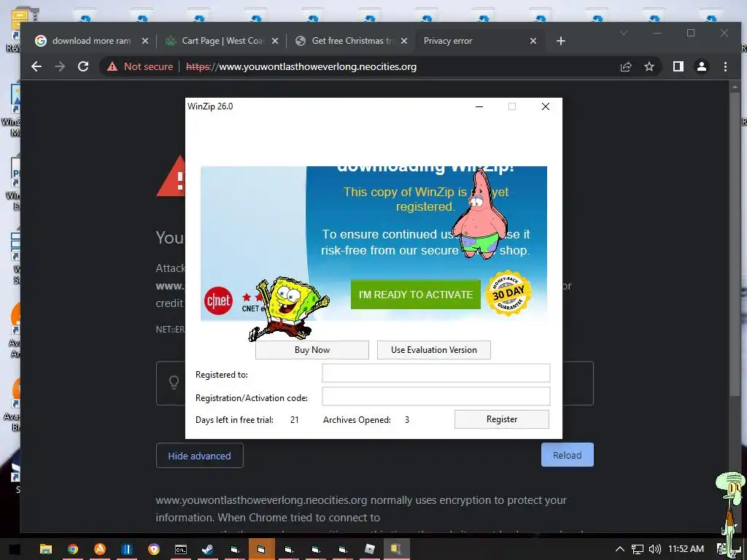The image size is (747, 560).
Task: Click the 'Not secure' label in address bar
Action: click(x=148, y=66)
